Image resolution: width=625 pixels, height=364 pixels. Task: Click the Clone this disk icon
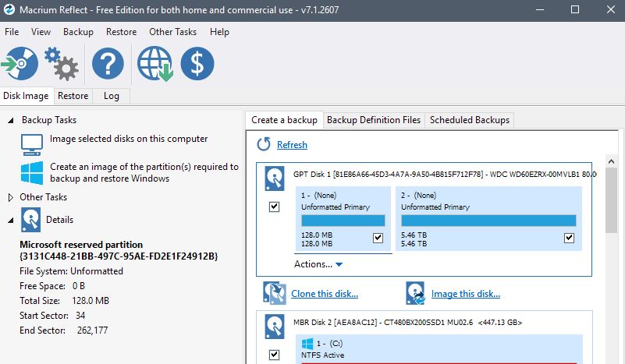pyautogui.click(x=275, y=293)
